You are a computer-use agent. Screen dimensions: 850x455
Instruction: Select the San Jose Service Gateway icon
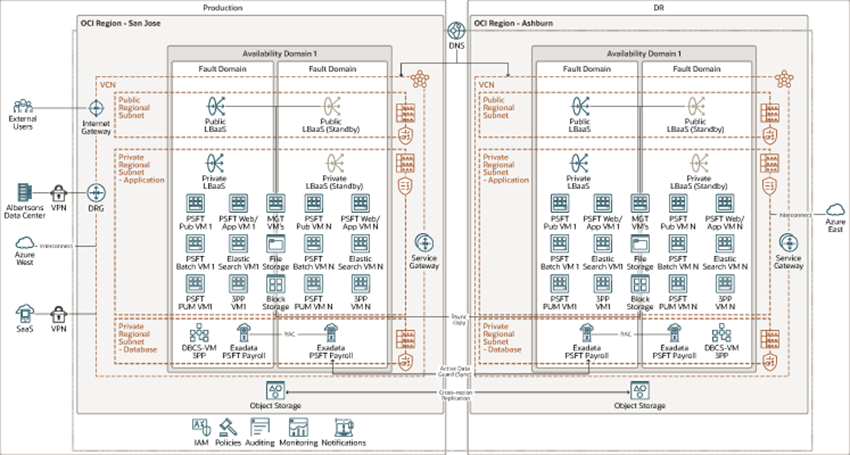click(423, 242)
